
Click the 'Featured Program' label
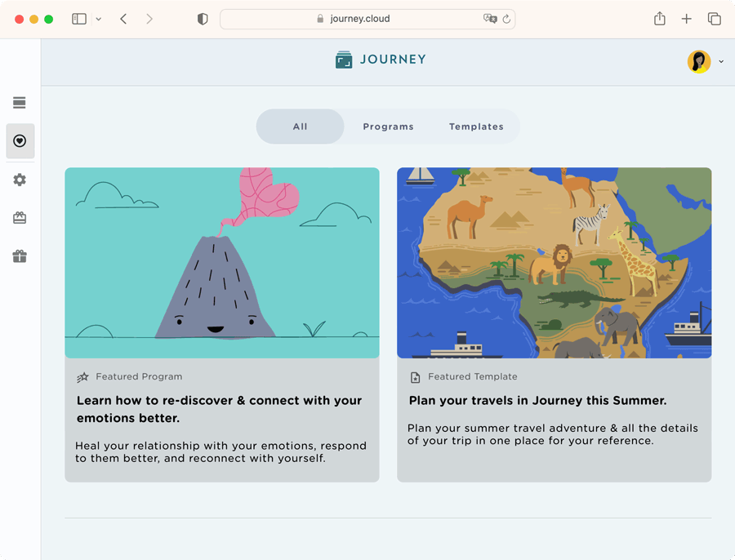point(139,377)
